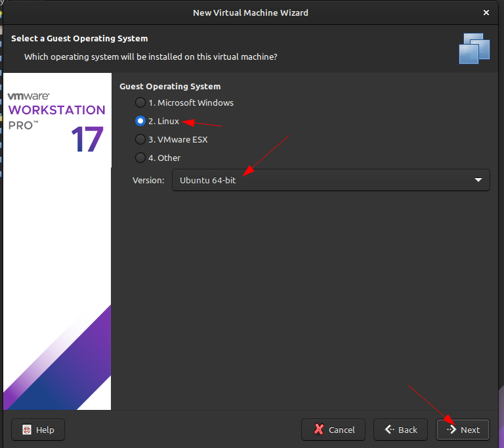The height and width of the screenshot is (448, 504).
Task: Close the New Virtual Machine Wizard window
Action: [486, 12]
